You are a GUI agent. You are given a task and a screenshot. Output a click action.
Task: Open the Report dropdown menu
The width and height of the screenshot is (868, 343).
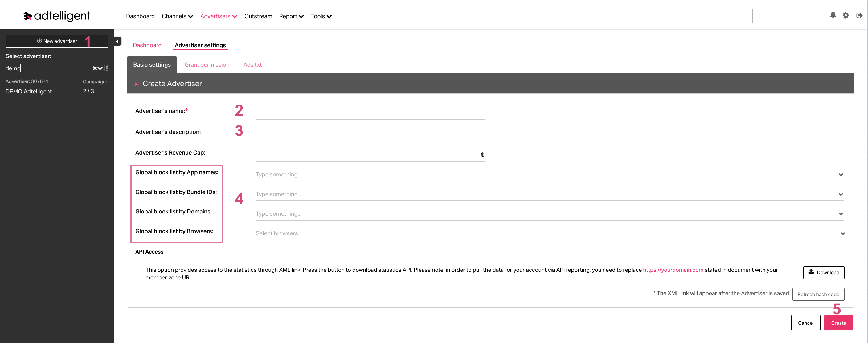click(291, 16)
